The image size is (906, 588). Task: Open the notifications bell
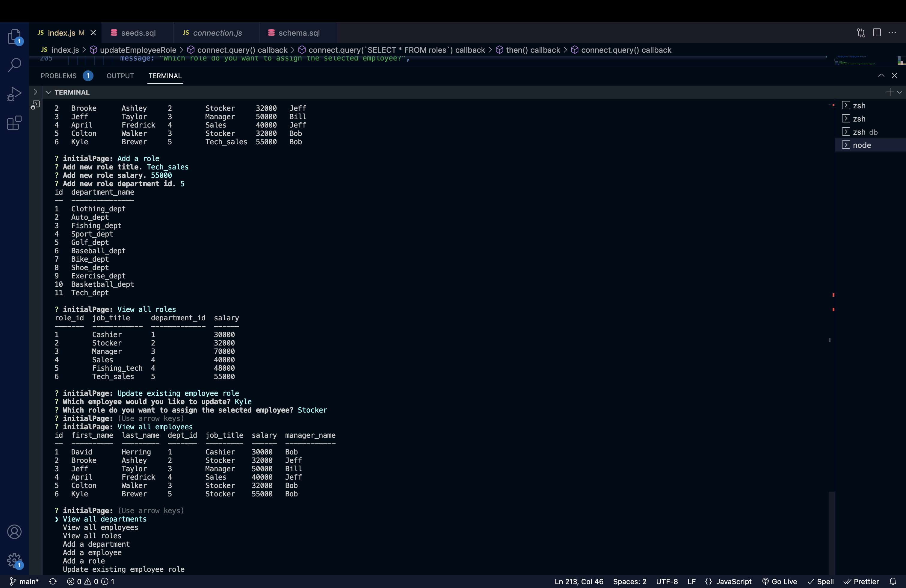pyautogui.click(x=893, y=581)
